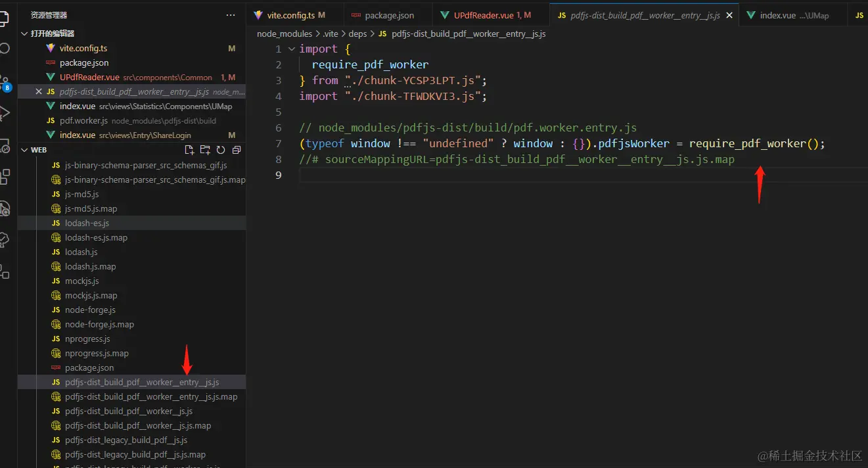Select pdfjs-dist_build_pdf__worker__entry__js.js in file tree
The width and height of the screenshot is (868, 468).
pos(131,382)
